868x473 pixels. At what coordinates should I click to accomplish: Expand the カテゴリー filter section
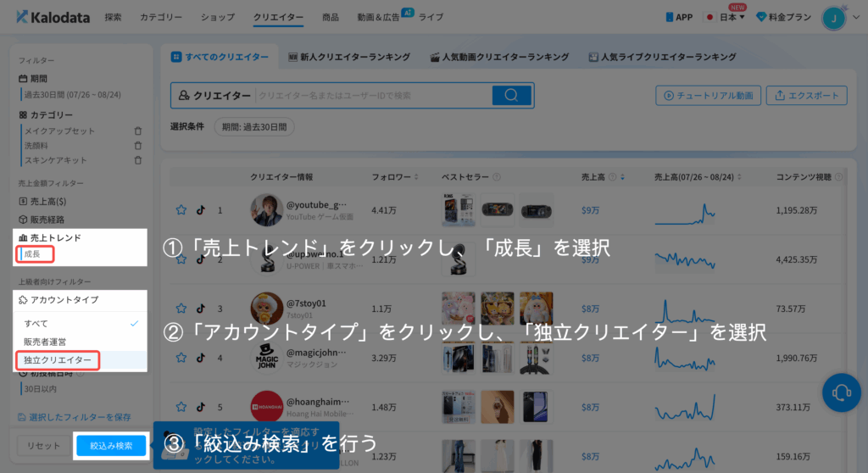[x=46, y=114]
